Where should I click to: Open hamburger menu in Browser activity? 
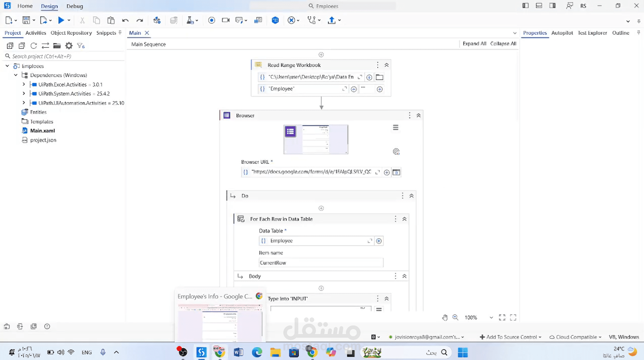click(x=396, y=128)
